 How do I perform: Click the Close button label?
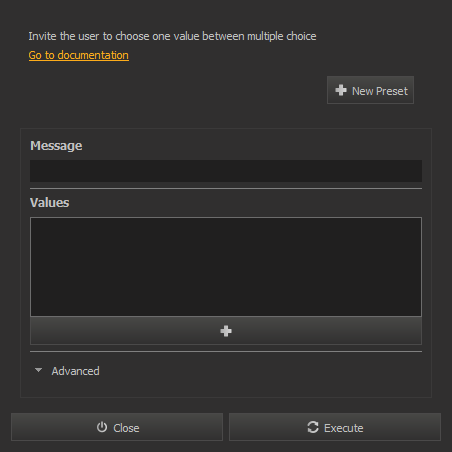point(126,428)
